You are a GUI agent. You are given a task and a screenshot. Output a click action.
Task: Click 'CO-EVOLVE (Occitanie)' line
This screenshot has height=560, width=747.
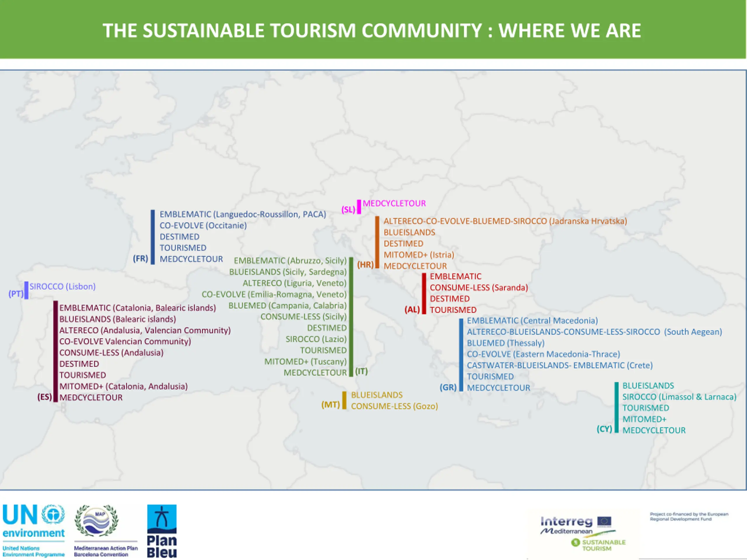203,225
